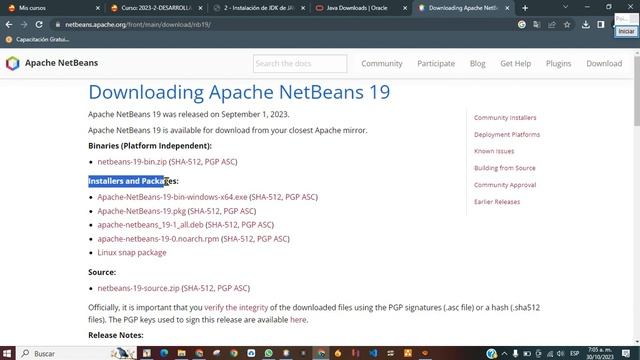Click the volume icon in tray
The width and height of the screenshot is (640, 360).
[x=560, y=353]
